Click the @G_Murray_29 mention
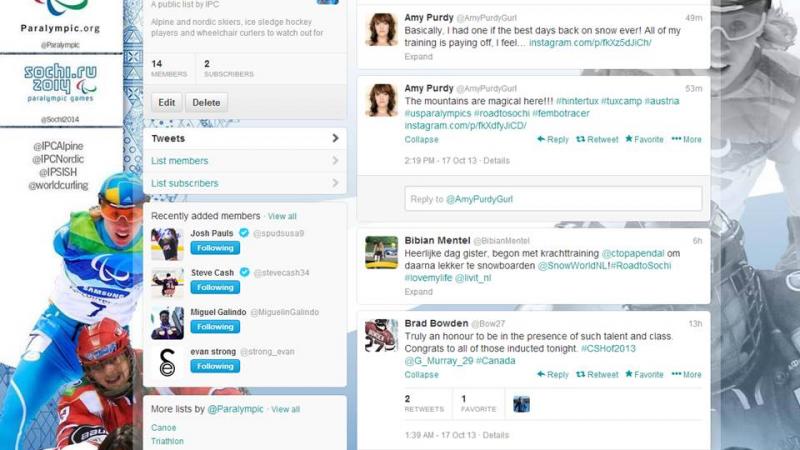 pyautogui.click(x=439, y=361)
